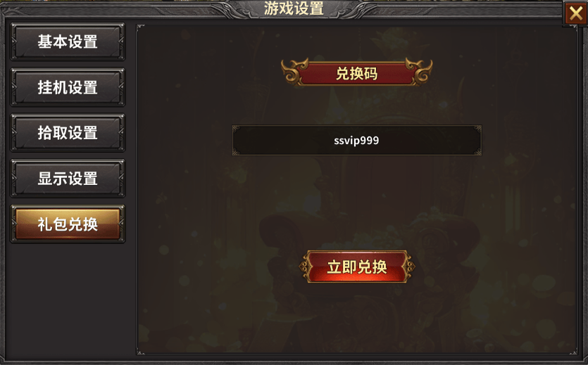The height and width of the screenshot is (365, 588).
Task: Click the top-left corner ornament of content panel
Action: point(140,28)
